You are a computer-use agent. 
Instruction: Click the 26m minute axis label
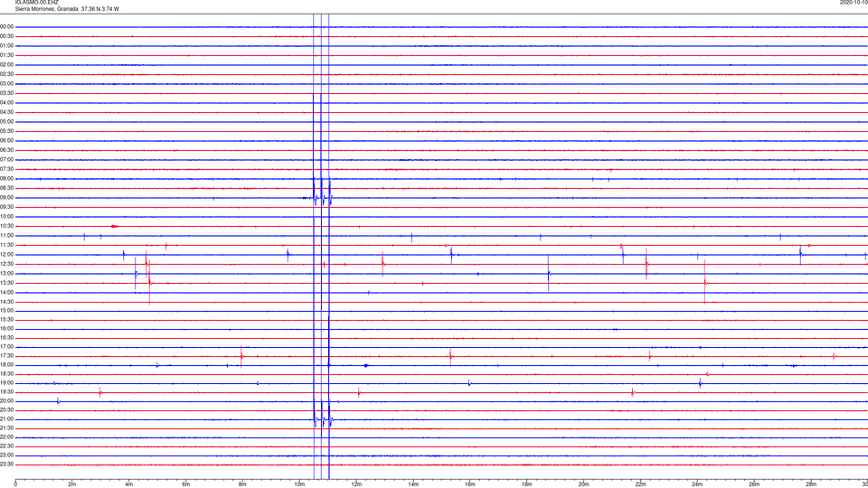(x=754, y=484)
